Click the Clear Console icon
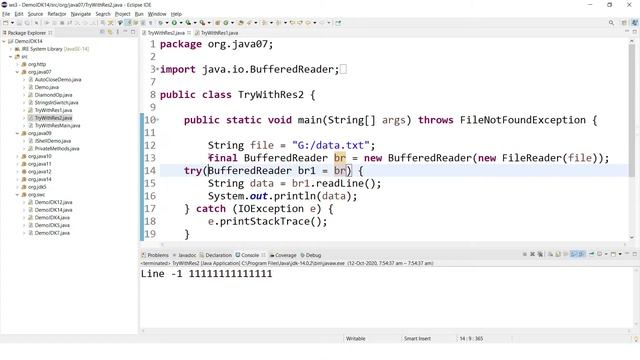This screenshot has height=360, width=640. pyautogui.click(x=550, y=254)
